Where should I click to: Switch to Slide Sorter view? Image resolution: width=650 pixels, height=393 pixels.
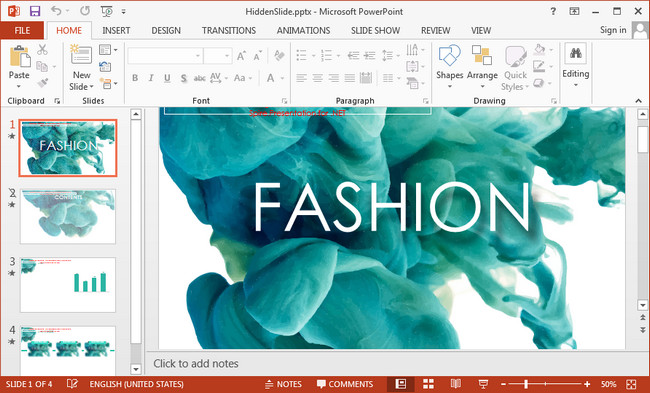428,384
